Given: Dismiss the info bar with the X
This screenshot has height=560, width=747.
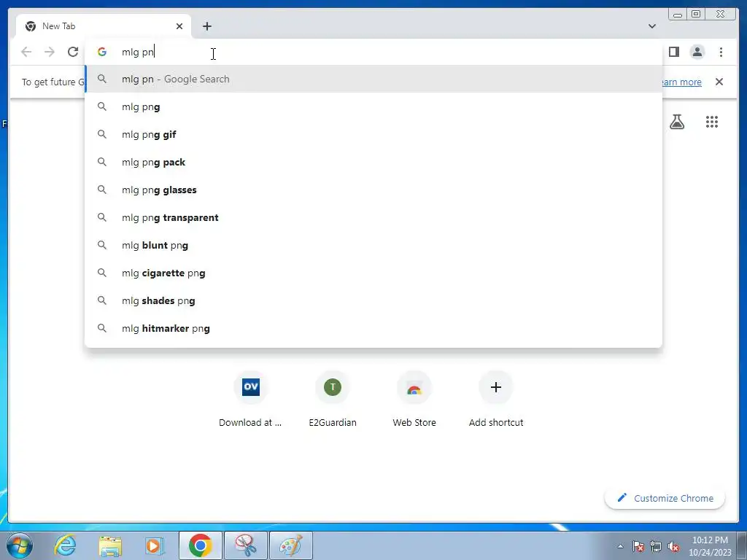Looking at the screenshot, I should click(719, 82).
